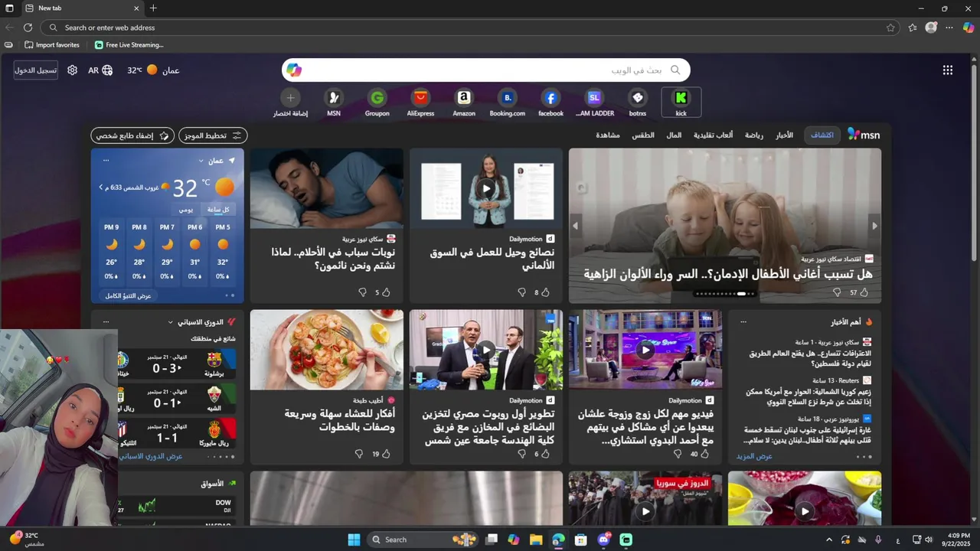Go to next slide in featured carousel
980x551 pixels.
[874, 226]
